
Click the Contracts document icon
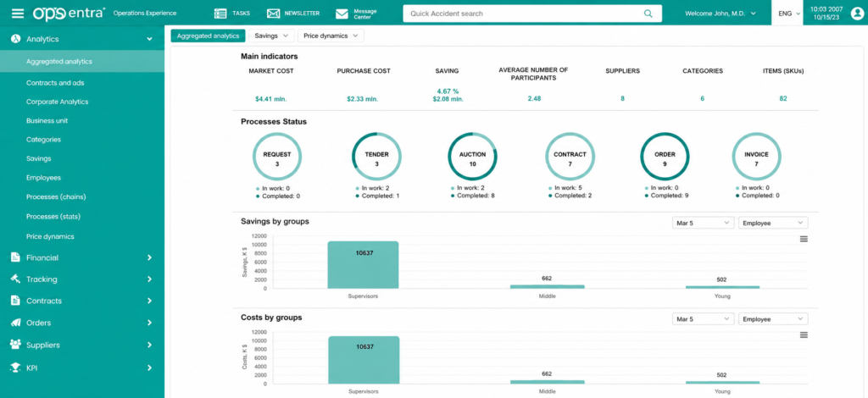[15, 300]
